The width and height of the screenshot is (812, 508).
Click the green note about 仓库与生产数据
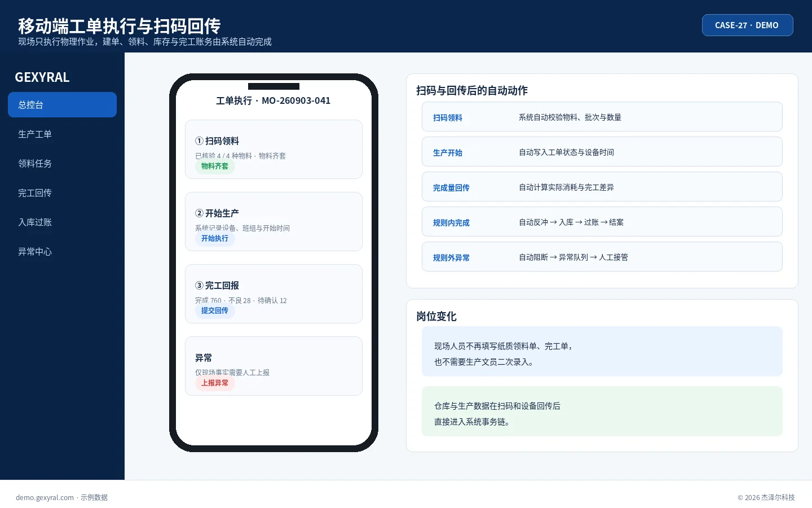point(602,411)
